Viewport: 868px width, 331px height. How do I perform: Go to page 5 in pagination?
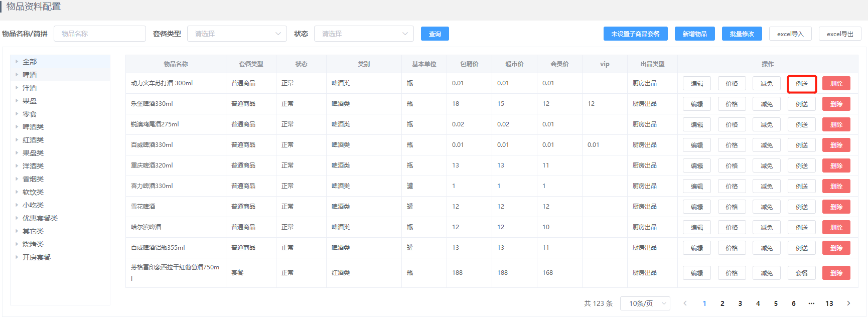click(776, 303)
